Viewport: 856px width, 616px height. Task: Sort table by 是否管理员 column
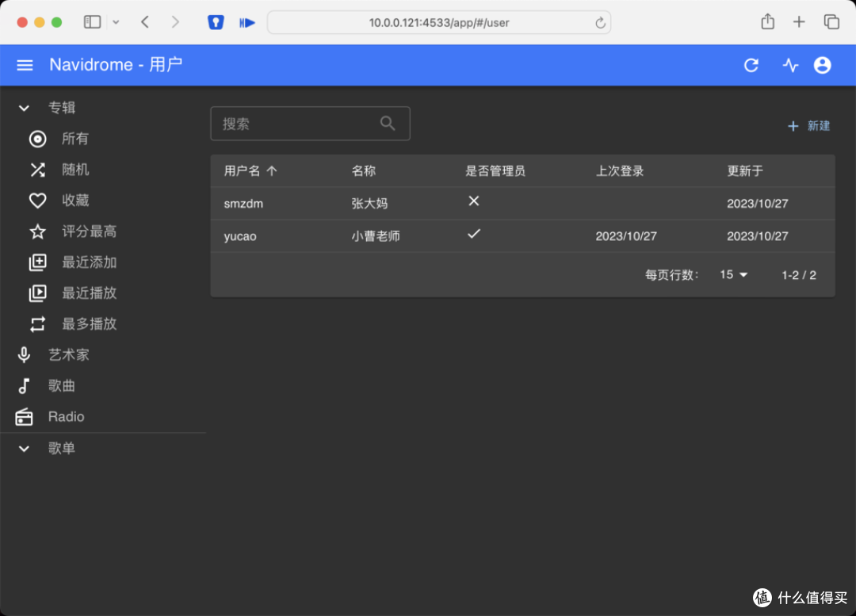click(495, 171)
